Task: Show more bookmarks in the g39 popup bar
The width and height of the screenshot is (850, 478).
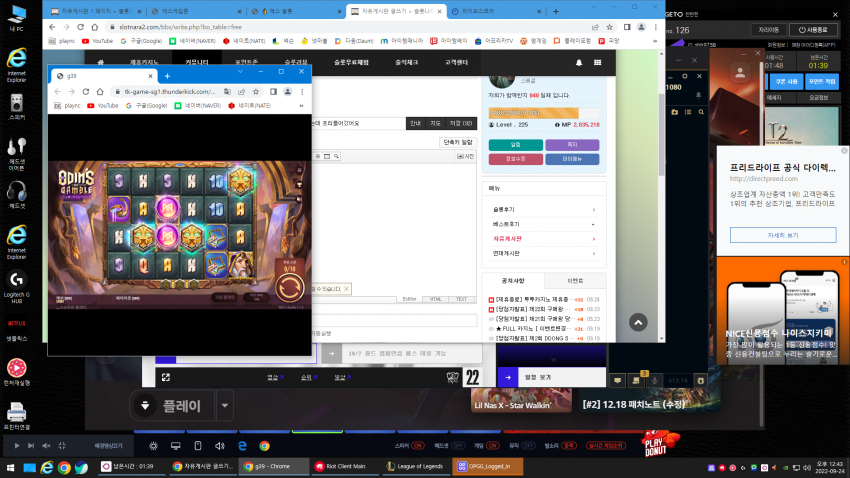Action: click(301, 106)
